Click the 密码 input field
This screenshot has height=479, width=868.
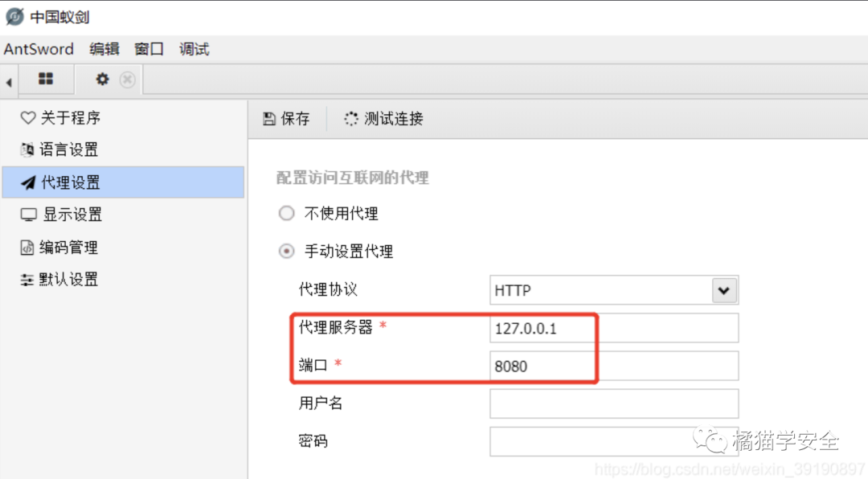[x=614, y=441]
